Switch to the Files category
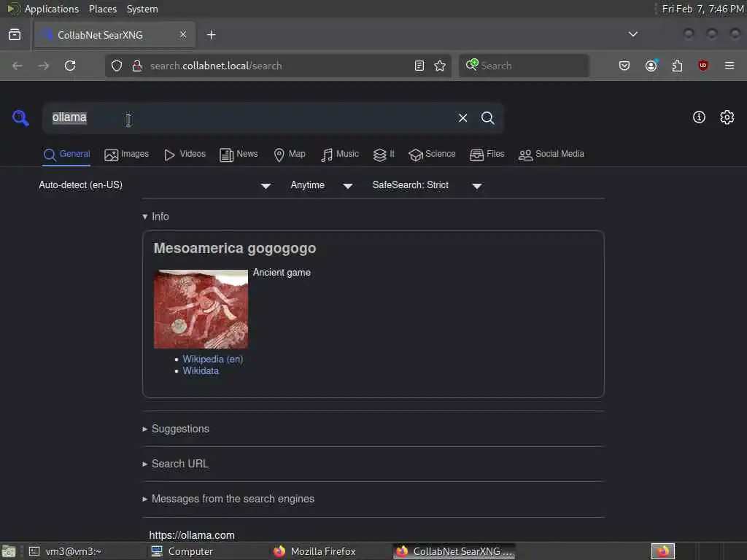The image size is (747, 560). coord(487,155)
